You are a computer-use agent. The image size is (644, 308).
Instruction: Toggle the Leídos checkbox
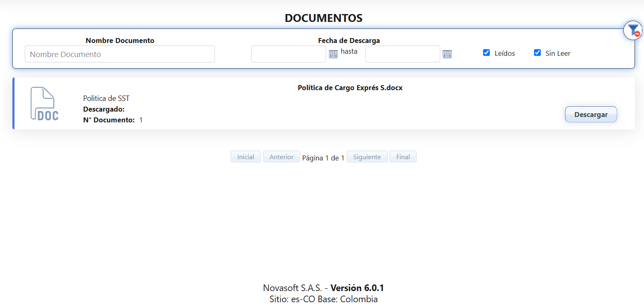click(487, 53)
